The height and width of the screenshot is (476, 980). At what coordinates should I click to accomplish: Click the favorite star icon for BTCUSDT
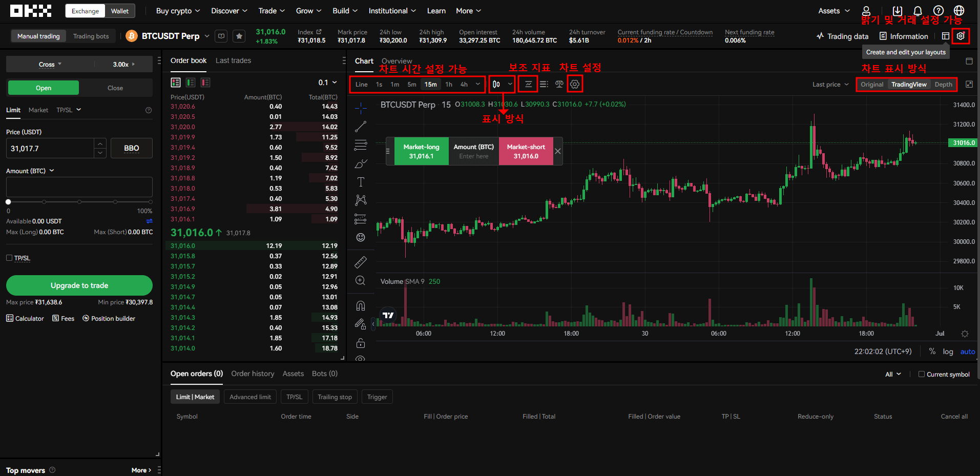click(x=239, y=36)
